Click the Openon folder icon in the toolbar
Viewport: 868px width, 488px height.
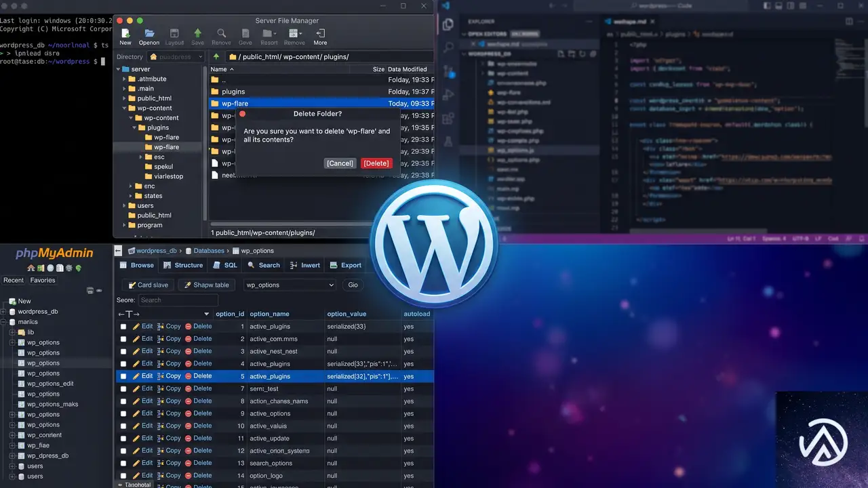149,33
